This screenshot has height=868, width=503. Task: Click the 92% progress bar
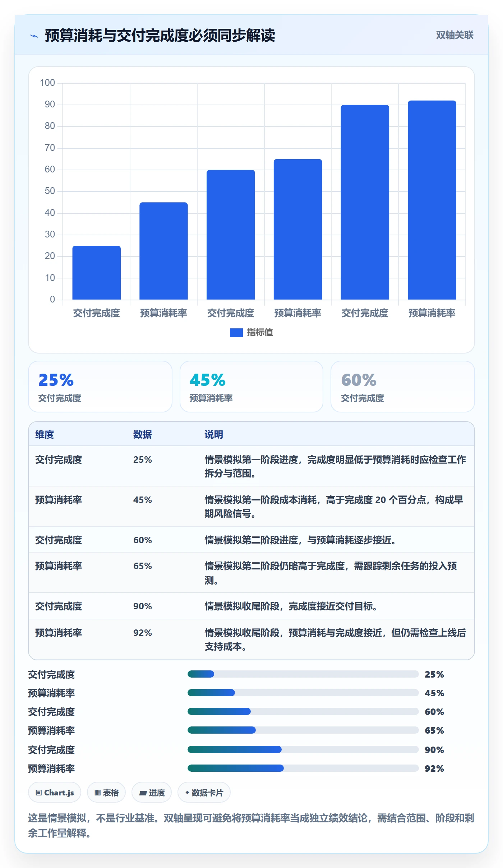click(x=303, y=768)
